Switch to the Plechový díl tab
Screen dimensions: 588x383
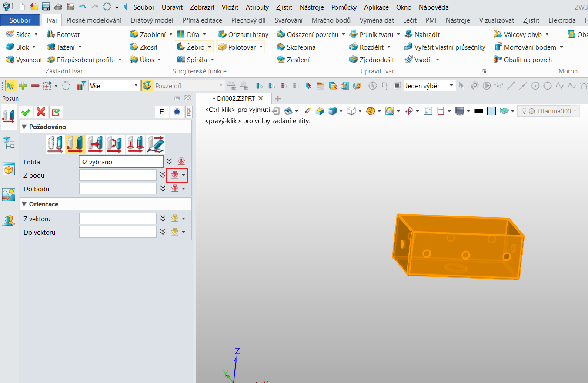pos(248,20)
